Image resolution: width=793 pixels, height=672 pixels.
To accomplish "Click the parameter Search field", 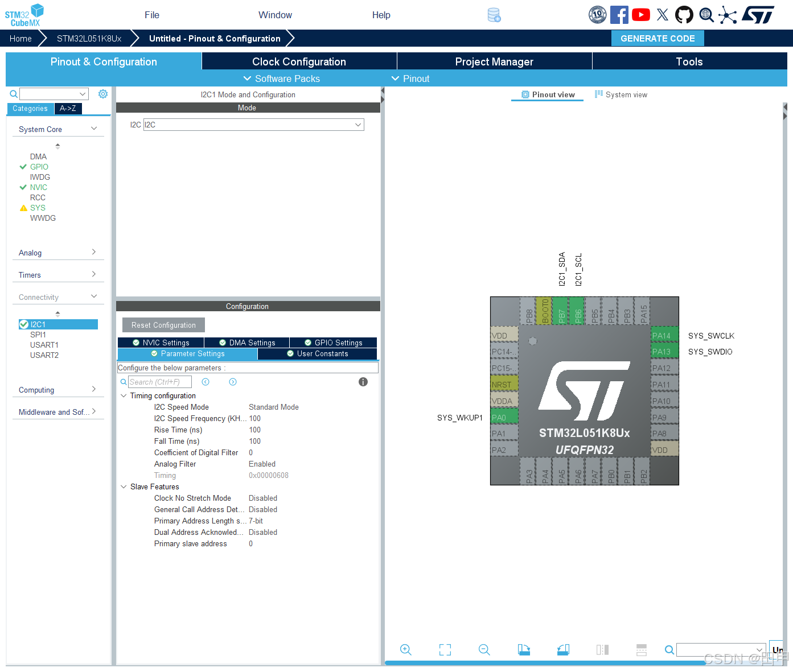I will pos(159,382).
